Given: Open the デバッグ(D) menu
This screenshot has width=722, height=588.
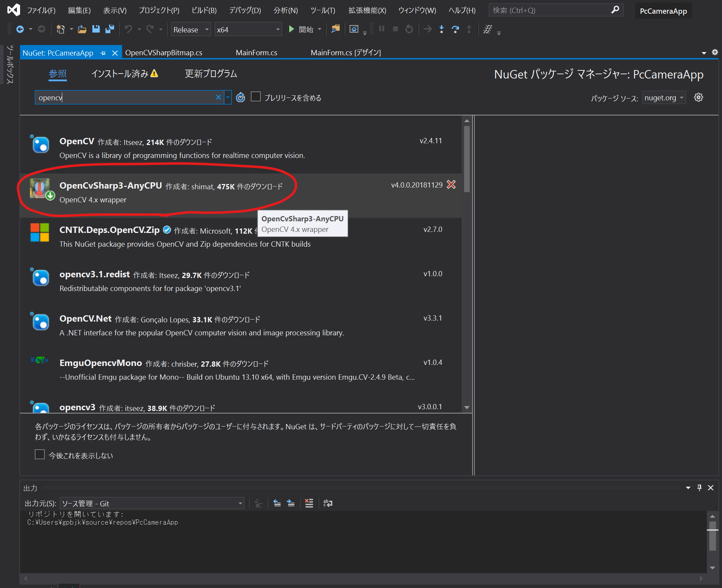Looking at the screenshot, I should [x=245, y=10].
